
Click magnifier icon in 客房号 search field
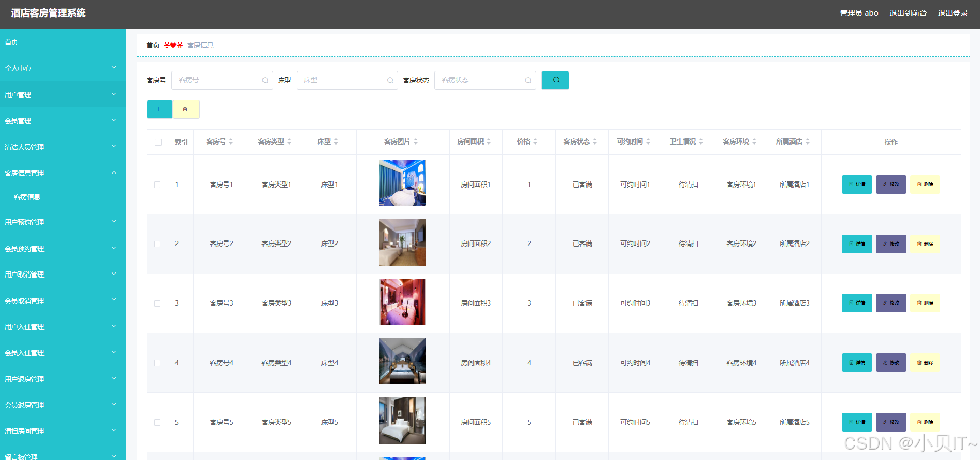265,80
